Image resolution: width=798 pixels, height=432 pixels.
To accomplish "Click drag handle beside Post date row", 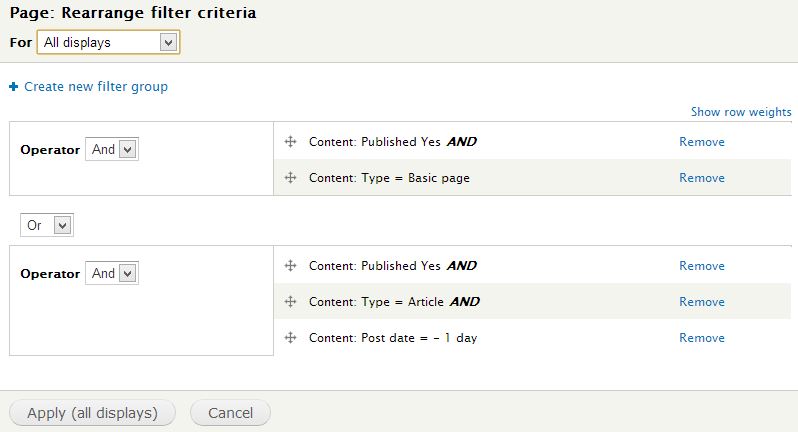I will (x=290, y=337).
